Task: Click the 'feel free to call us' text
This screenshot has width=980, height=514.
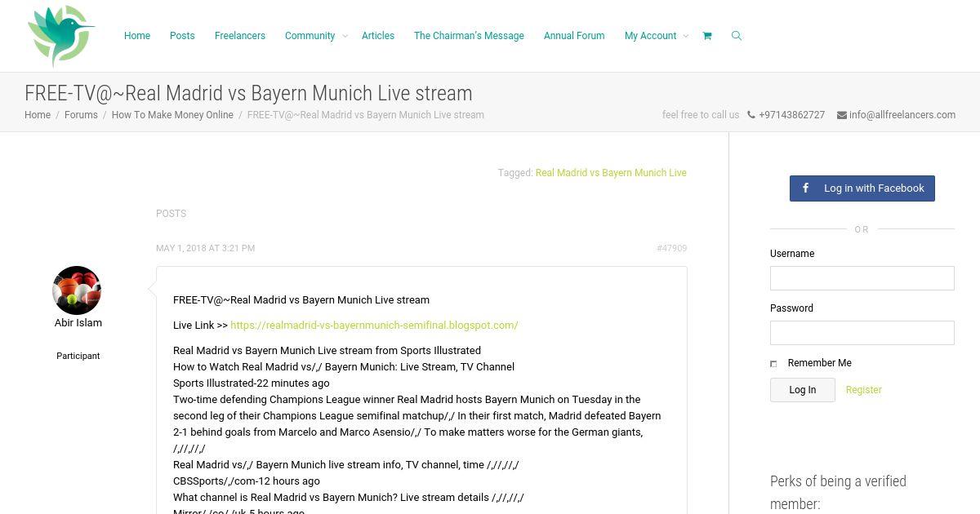Action: point(701,115)
